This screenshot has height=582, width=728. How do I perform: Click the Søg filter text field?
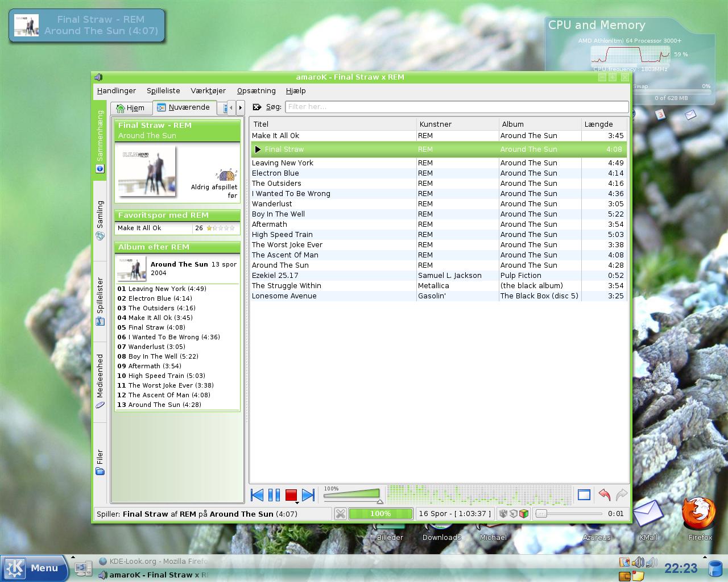457,107
